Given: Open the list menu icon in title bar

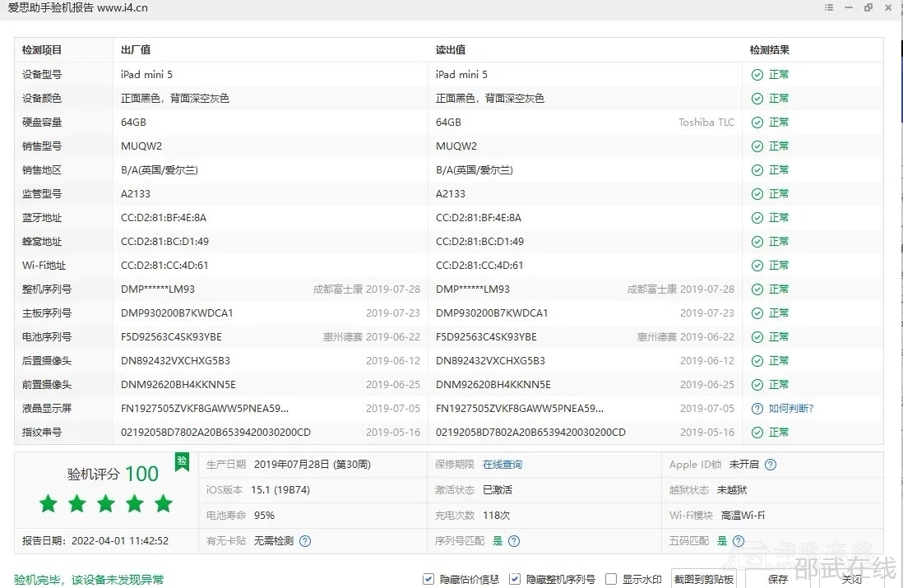Looking at the screenshot, I should (x=828, y=7).
